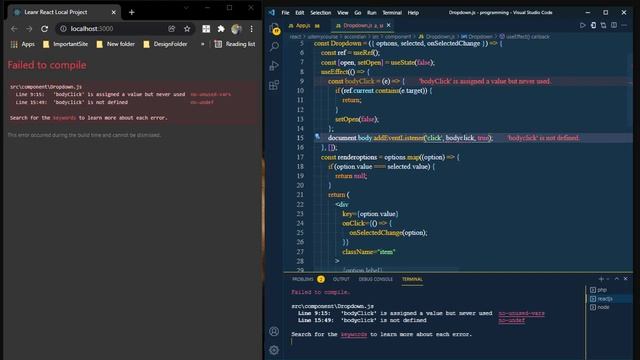Open the Chrome profile avatar
Screen dimensions: 640x360
pyautogui.click(x=236, y=29)
